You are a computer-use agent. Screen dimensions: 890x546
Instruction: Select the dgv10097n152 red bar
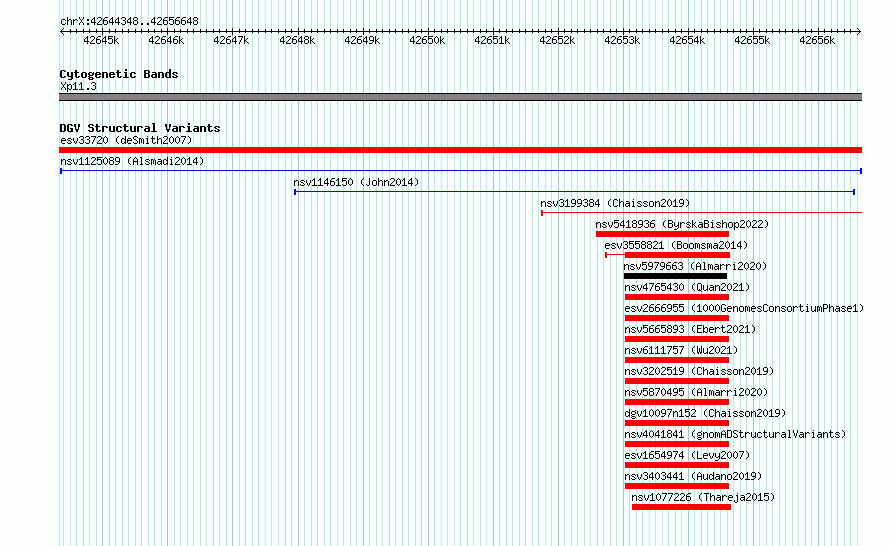click(x=677, y=423)
